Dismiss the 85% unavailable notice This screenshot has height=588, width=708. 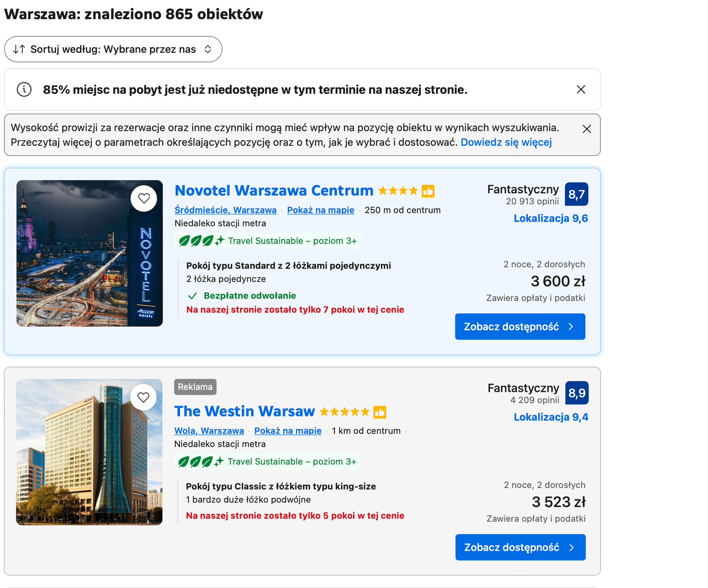pos(581,90)
